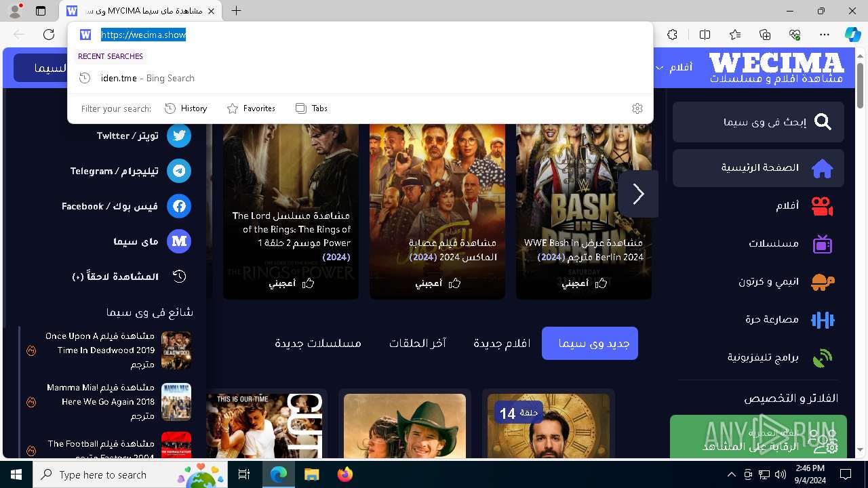Refresh the current page
The height and width of the screenshot is (488, 868).
49,35
